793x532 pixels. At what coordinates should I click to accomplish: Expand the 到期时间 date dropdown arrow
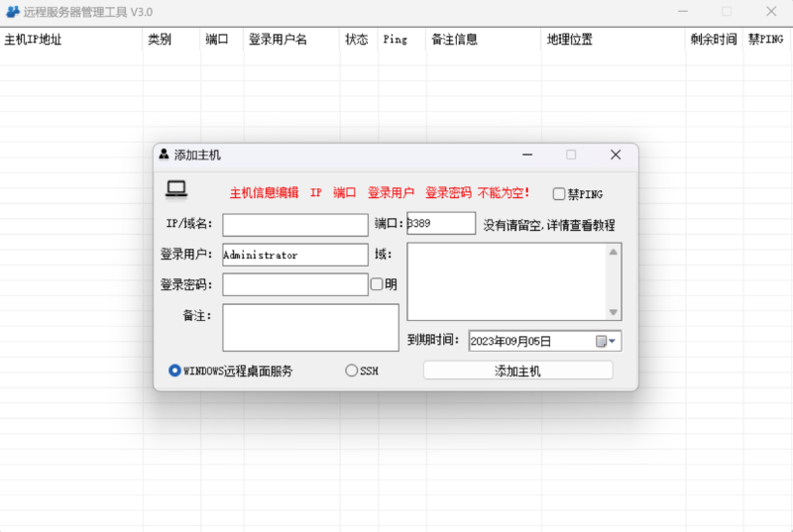click(614, 341)
